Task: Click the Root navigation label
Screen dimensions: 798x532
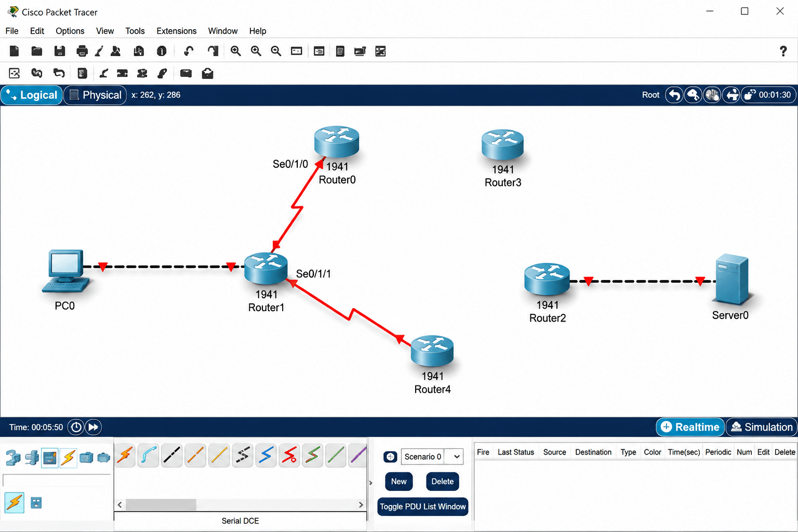Action: click(650, 95)
